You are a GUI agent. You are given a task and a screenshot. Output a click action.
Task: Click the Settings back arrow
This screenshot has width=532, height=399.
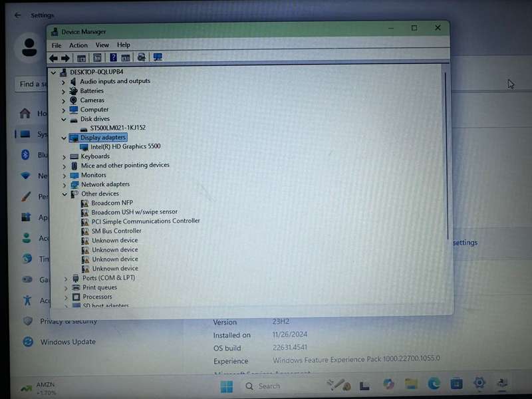(x=18, y=15)
